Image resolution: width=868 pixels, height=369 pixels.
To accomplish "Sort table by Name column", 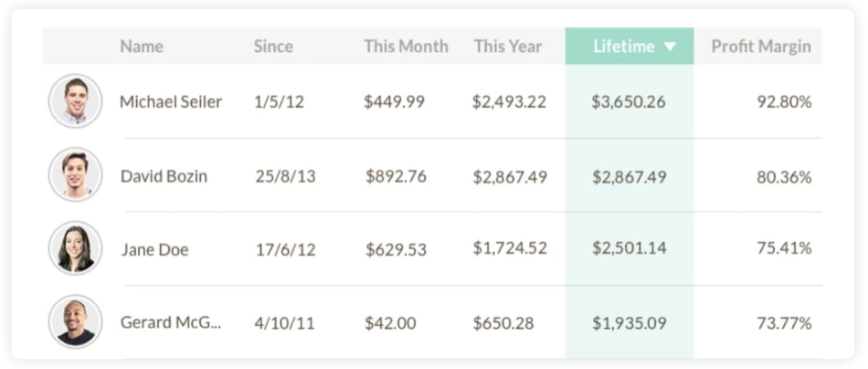I will coord(140,47).
